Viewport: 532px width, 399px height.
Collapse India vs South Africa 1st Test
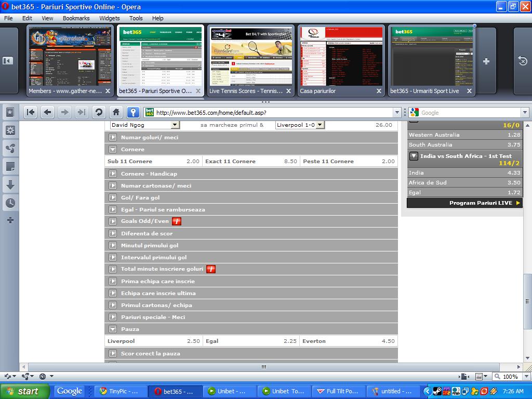[414, 156]
